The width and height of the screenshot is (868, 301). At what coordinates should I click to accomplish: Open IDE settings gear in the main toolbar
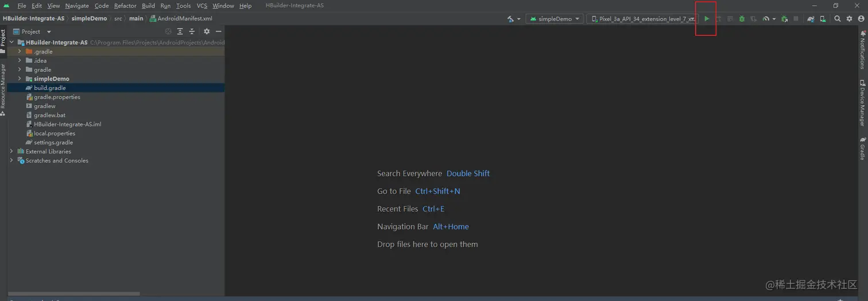click(x=849, y=19)
